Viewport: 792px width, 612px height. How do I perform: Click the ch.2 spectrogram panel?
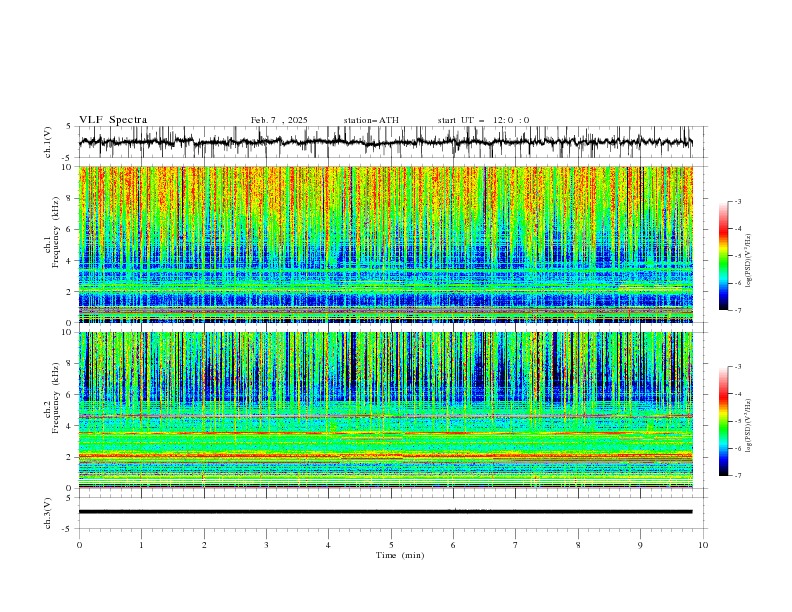(x=385, y=410)
